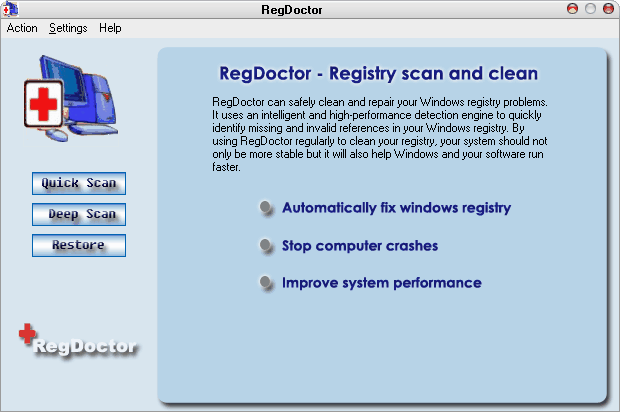Open the Help menu
Screen dimensions: 620x412
tap(110, 28)
